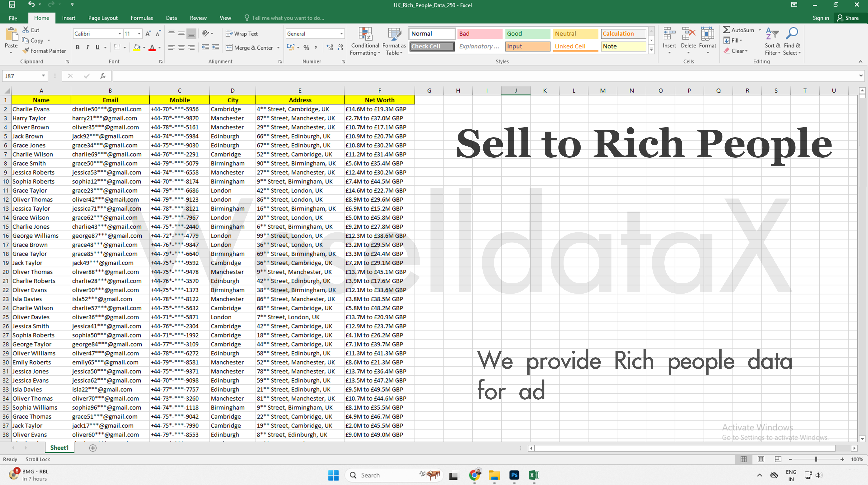The height and width of the screenshot is (485, 868).
Task: Open the Name Box J87 dropdown
Action: click(43, 76)
